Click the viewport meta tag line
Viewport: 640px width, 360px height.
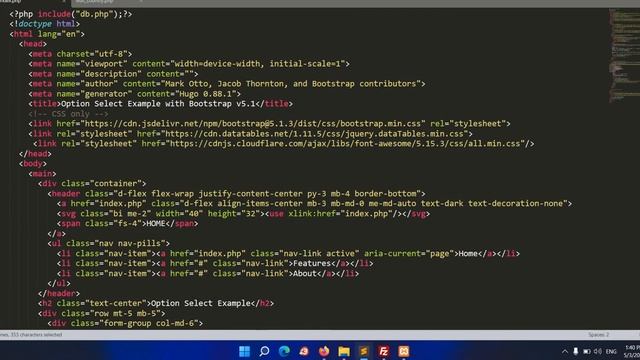point(189,64)
